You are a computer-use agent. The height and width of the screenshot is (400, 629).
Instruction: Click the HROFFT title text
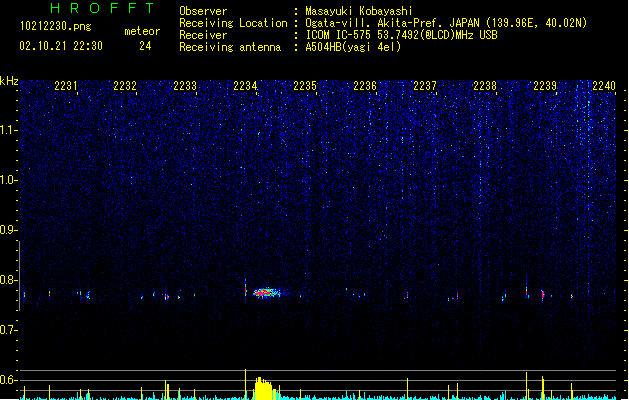click(x=102, y=8)
